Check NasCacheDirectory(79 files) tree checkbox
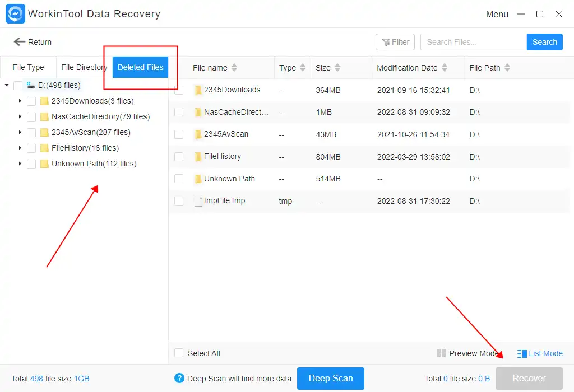Screen dimensions: 574x392 (31, 117)
